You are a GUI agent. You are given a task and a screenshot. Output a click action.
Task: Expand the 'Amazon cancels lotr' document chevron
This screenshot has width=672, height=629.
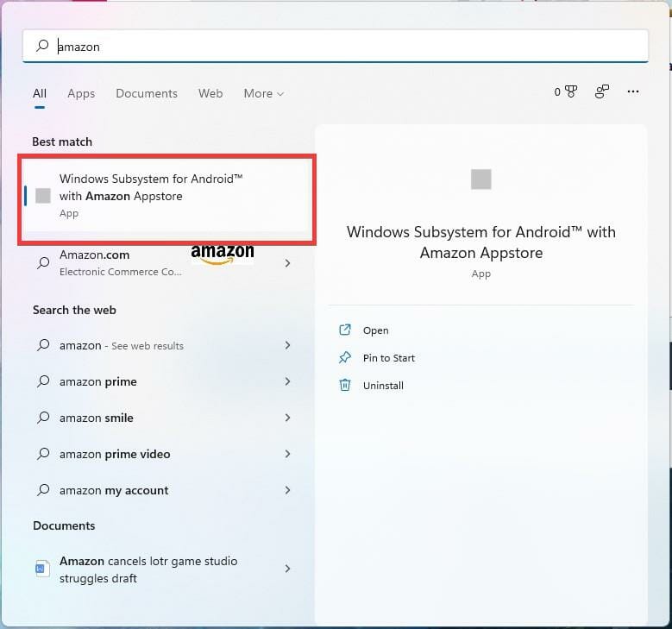(x=287, y=569)
